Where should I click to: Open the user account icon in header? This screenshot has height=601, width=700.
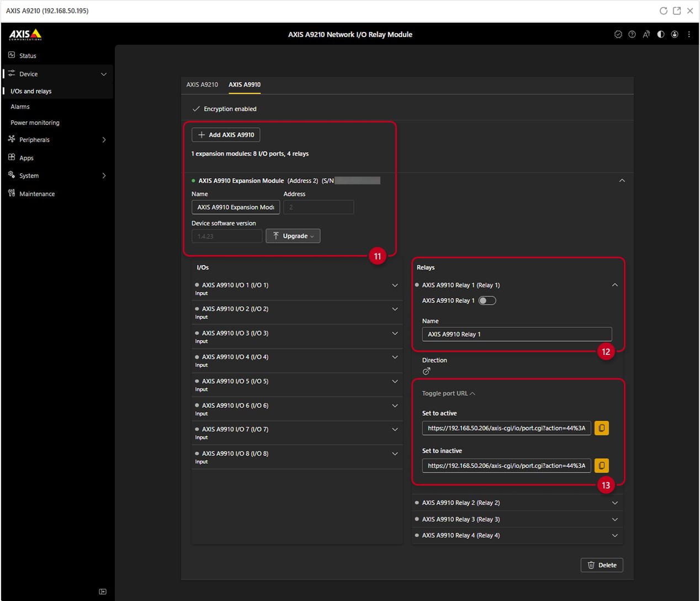point(675,34)
